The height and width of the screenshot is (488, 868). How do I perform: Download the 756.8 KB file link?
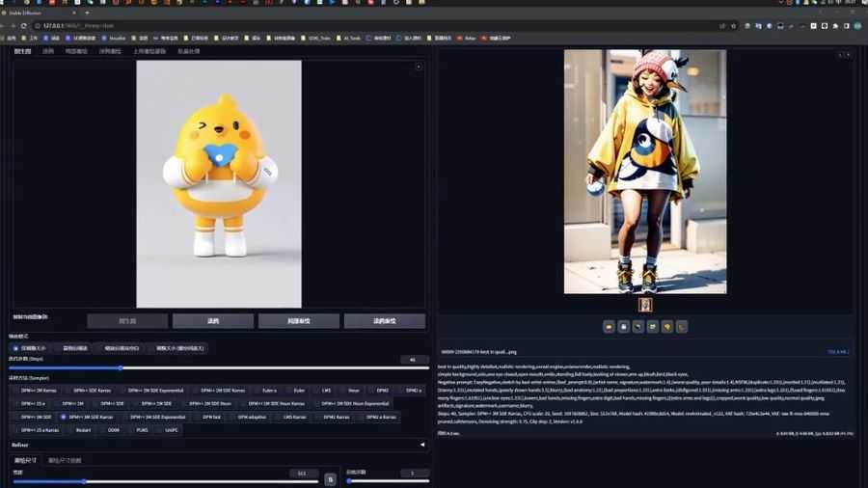[x=836, y=351]
